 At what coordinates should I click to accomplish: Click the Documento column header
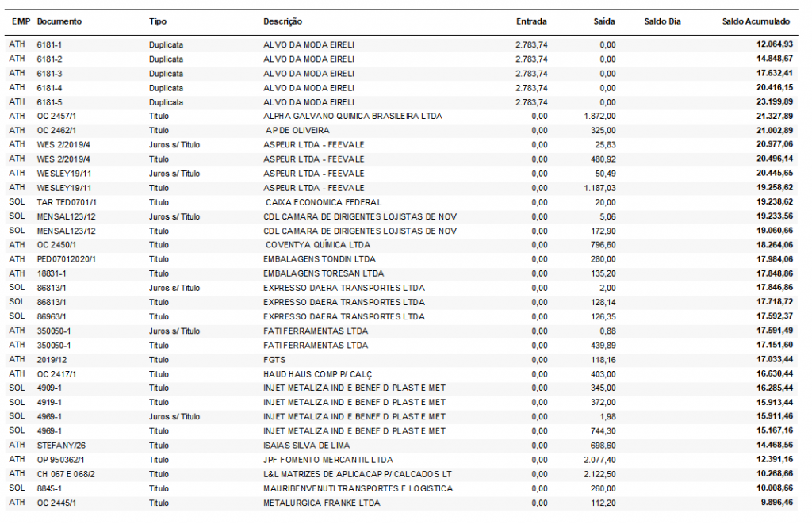click(59, 21)
